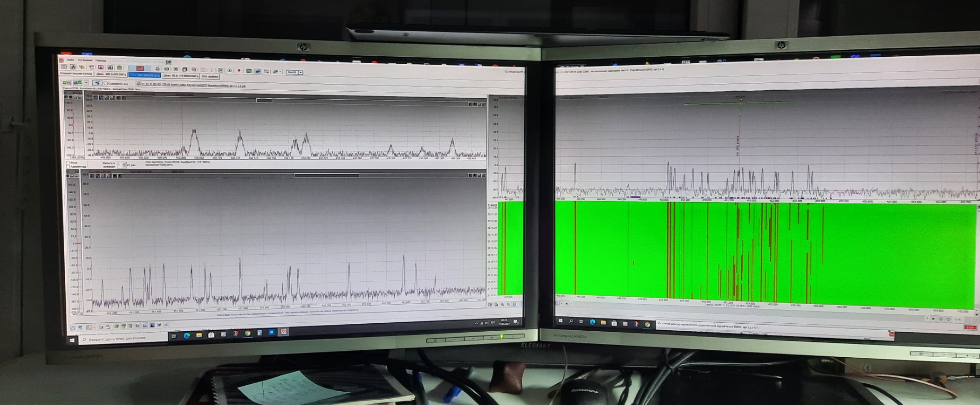Viewport: 980px width, 405px height.
Task: Select the blue 451.375148 tab
Action: coord(145,75)
